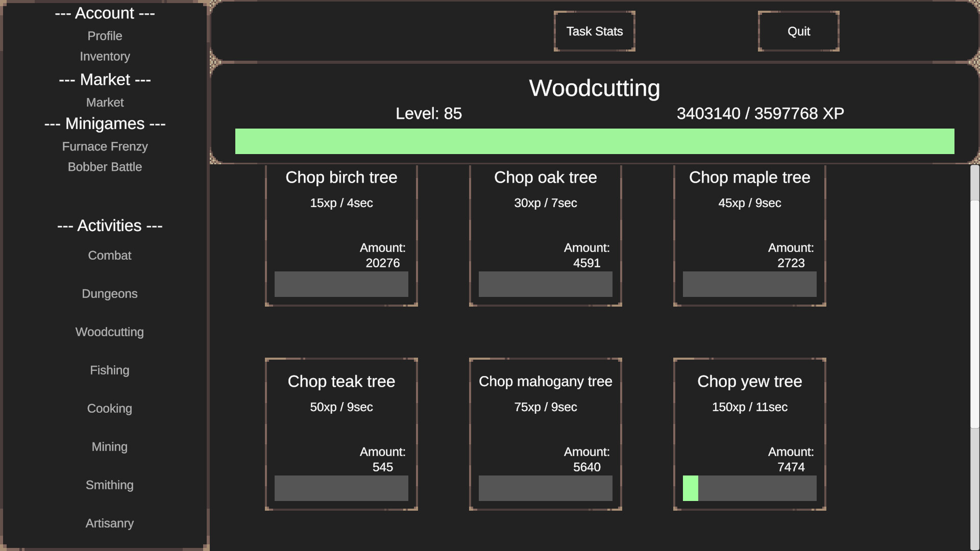This screenshot has width=980, height=551.
Task: Click the Quit button
Action: coord(798,31)
